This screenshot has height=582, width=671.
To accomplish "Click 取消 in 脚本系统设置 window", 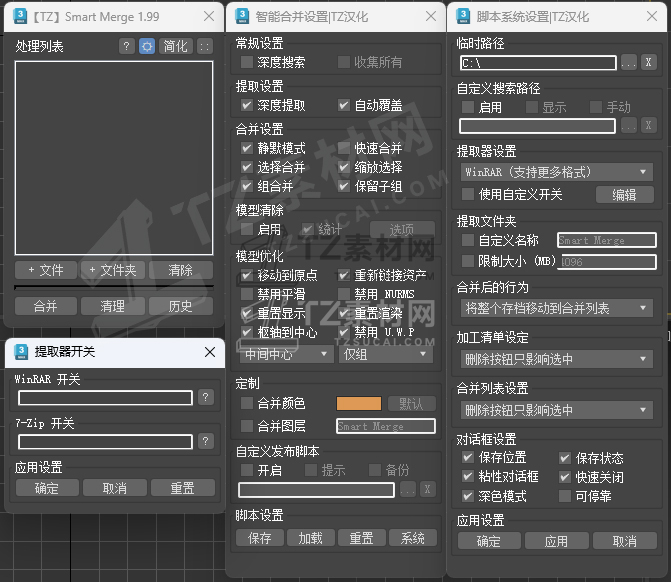I will (x=625, y=541).
